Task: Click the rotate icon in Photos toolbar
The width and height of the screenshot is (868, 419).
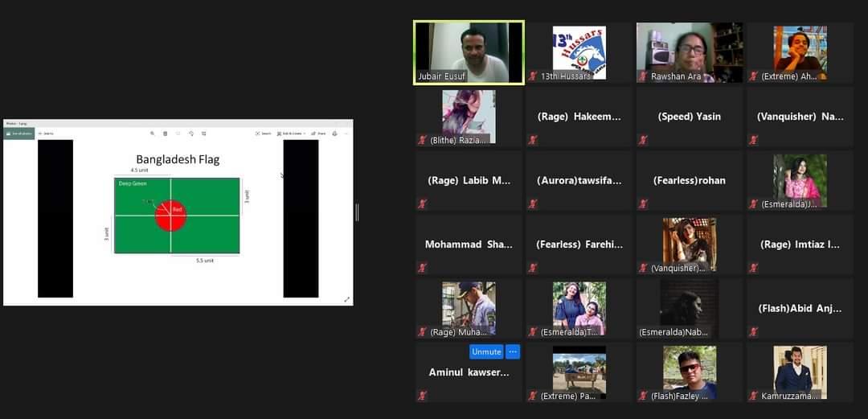Action: point(191,134)
